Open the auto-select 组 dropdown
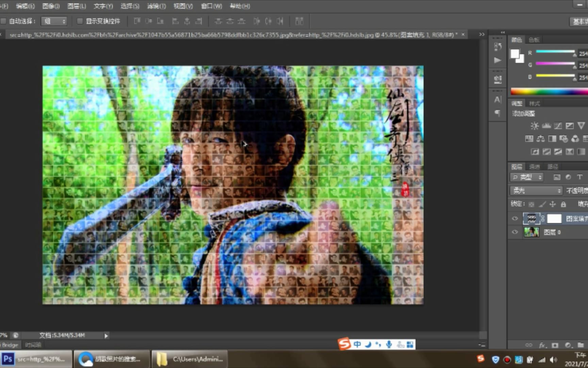The image size is (588, 368). [54, 21]
